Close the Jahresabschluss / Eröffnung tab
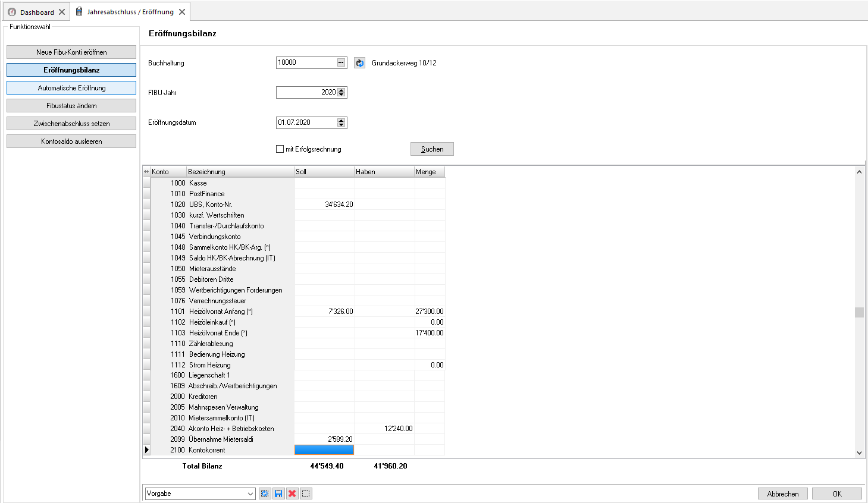The width and height of the screenshot is (868, 503). (x=182, y=12)
